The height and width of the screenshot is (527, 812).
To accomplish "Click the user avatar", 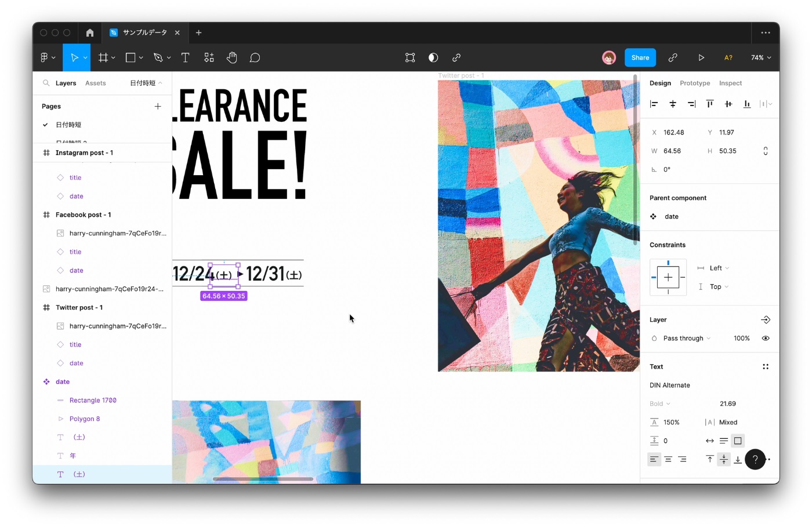I will [609, 57].
